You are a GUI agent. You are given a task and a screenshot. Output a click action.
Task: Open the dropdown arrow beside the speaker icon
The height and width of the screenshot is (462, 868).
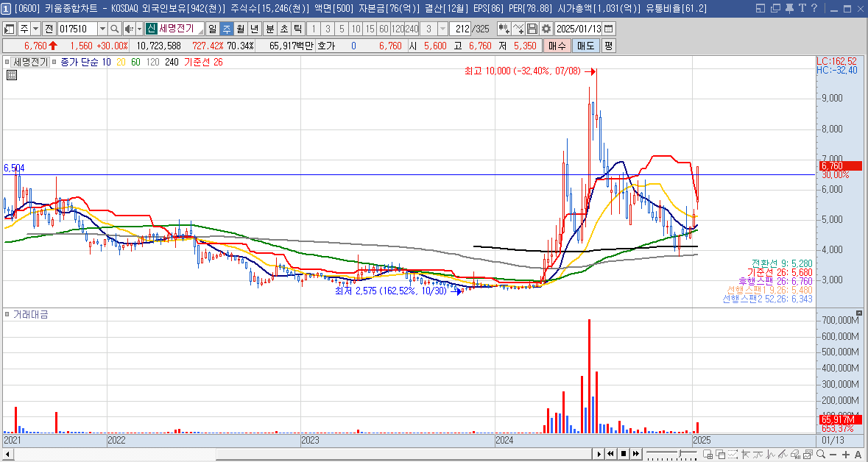click(x=139, y=29)
